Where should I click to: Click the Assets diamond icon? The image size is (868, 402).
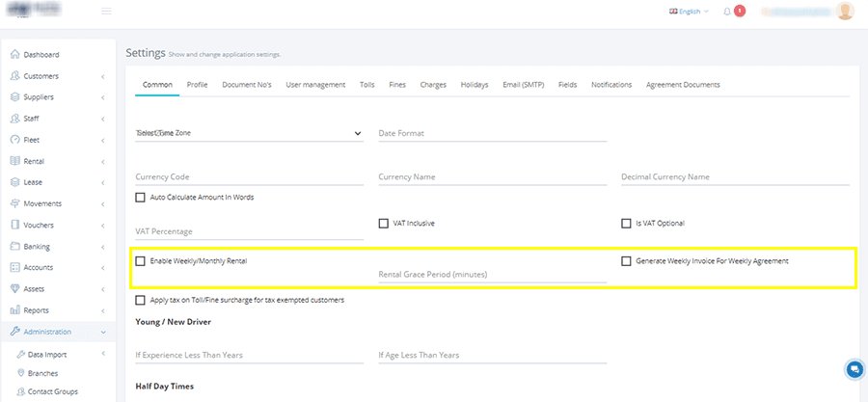pyautogui.click(x=15, y=288)
